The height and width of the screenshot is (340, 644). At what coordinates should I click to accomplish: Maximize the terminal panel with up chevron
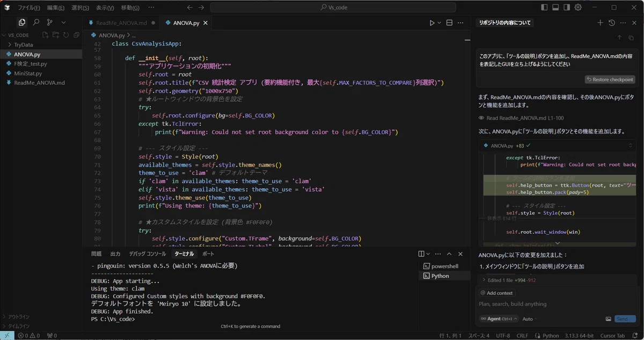pos(449,254)
